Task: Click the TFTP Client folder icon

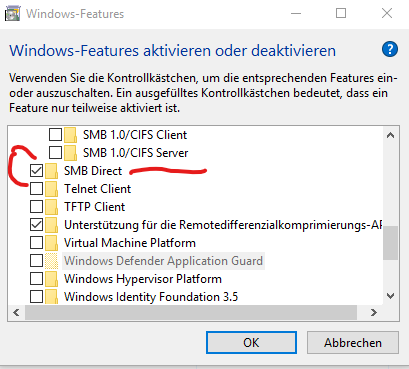Action: tap(51, 207)
